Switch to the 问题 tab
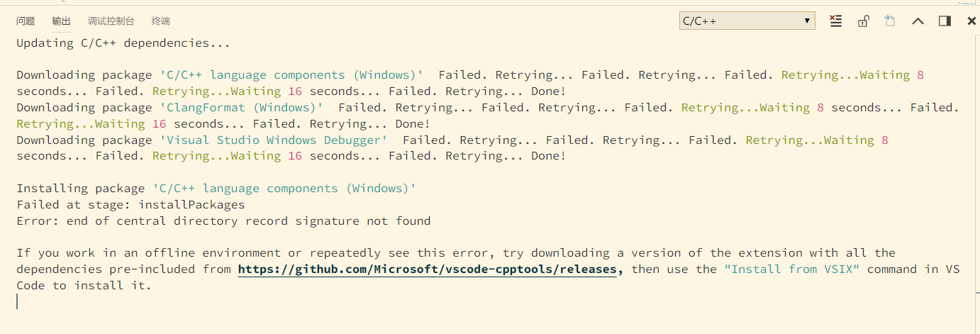Screen dimensions: 980x334 pos(26,21)
